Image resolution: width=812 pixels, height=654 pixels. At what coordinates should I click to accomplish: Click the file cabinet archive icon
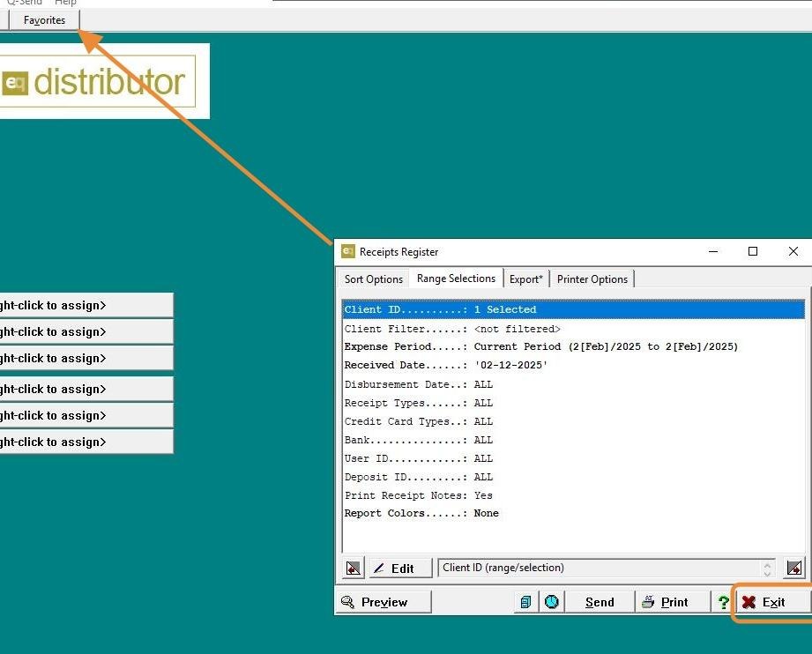click(x=525, y=602)
